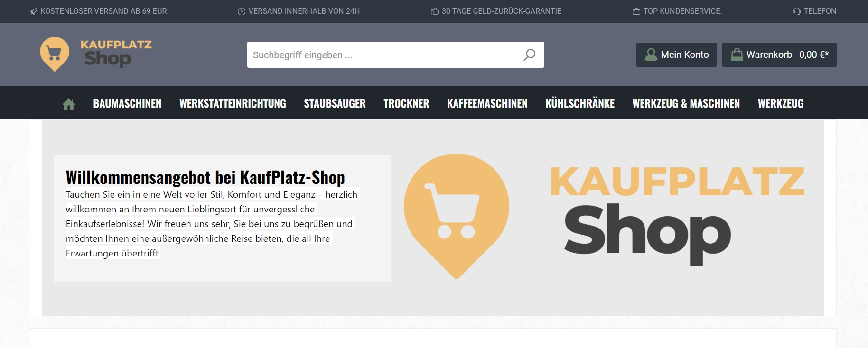Click the clock icon for 24h shipping
868x348 pixels.
(242, 11)
